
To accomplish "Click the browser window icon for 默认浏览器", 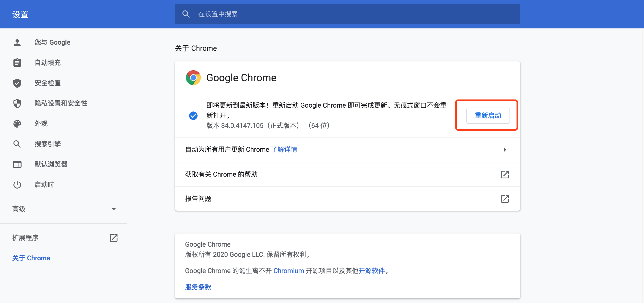I will click(x=17, y=164).
